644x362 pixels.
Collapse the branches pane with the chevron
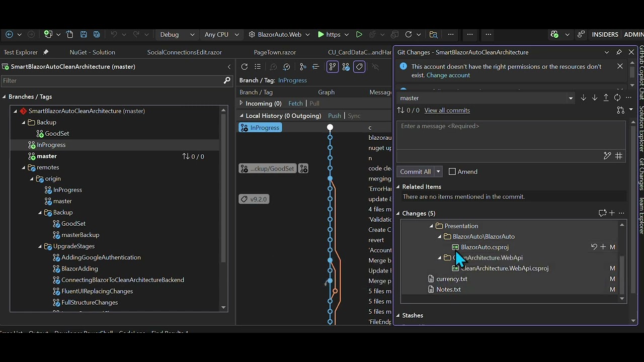(229, 67)
